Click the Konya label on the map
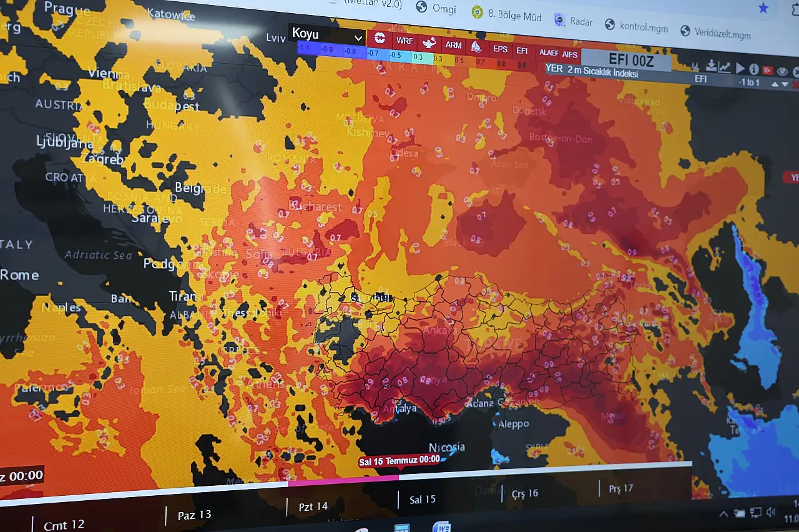This screenshot has width=799, height=532. click(434, 379)
